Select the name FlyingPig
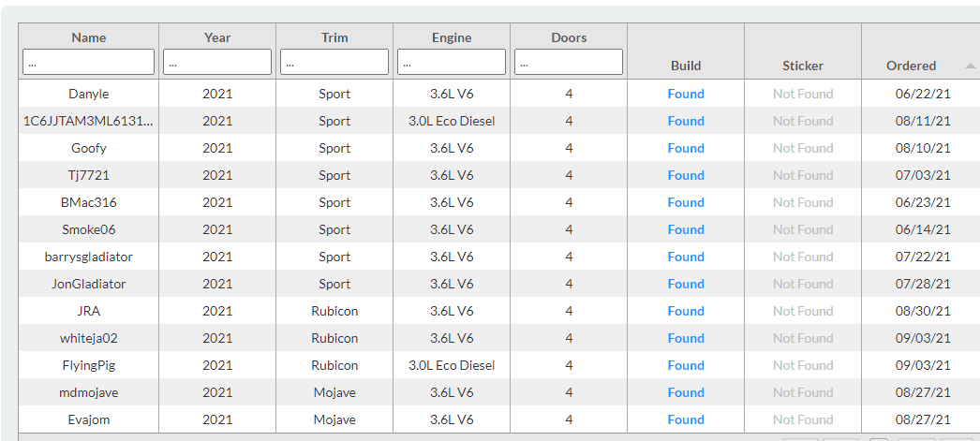980x441 pixels. tap(89, 366)
